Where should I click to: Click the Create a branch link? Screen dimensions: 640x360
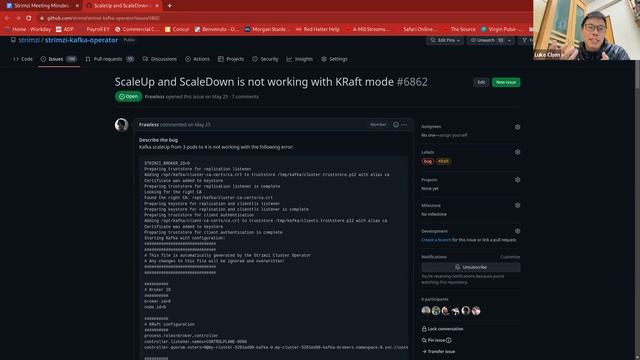point(436,240)
